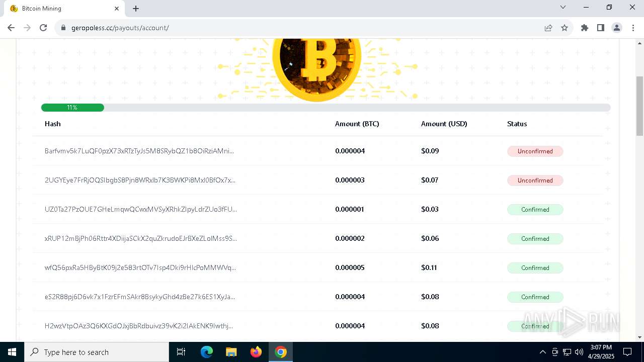644x362 pixels.
Task: Show hidden system tray icons
Action: coord(542,352)
